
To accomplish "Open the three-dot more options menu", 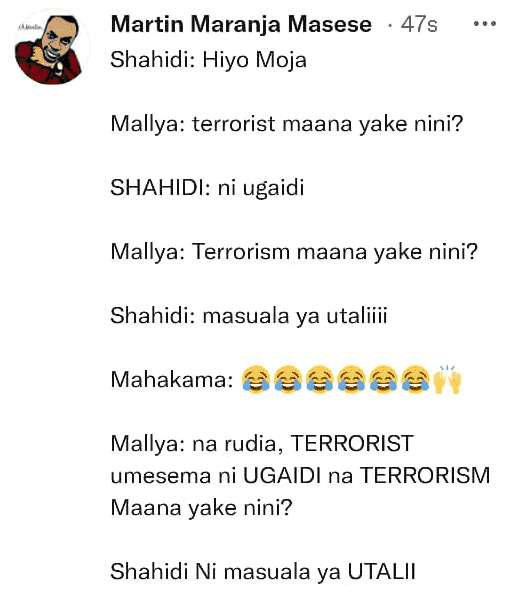I will point(484,24).
